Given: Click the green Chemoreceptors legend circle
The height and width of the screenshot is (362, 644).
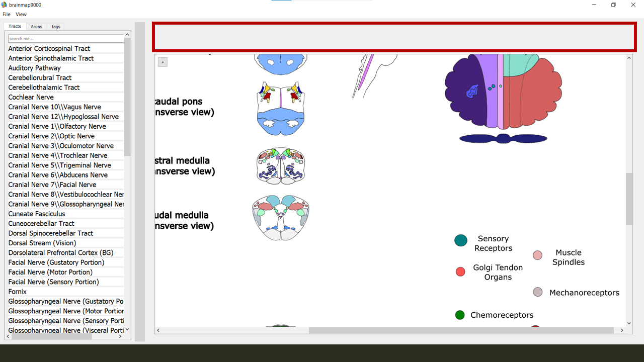Looking at the screenshot, I should [x=460, y=315].
